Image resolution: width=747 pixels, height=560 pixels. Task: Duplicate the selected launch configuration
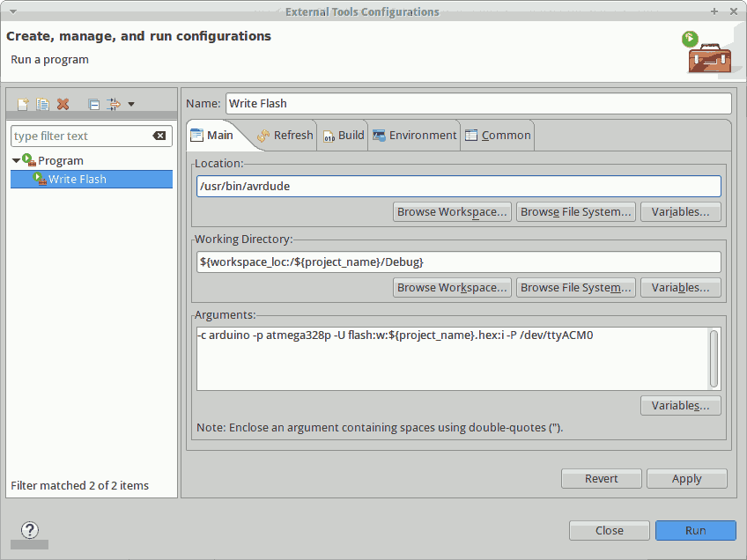[43, 104]
